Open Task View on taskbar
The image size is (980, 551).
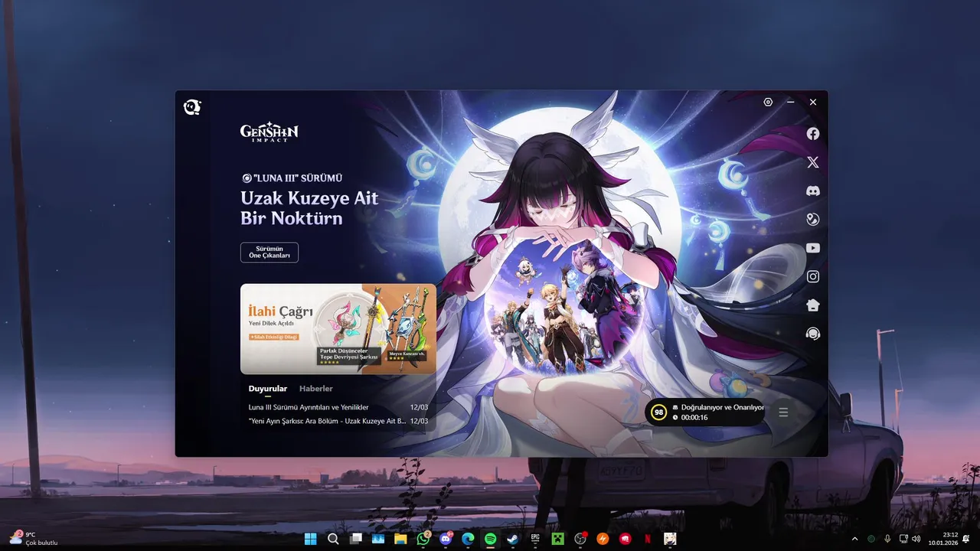[x=355, y=539]
